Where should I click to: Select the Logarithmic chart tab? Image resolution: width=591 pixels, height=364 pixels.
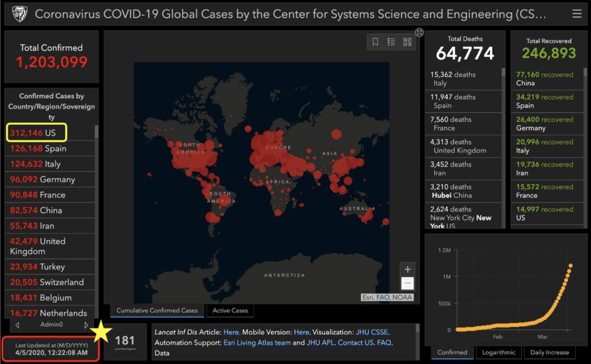(499, 353)
